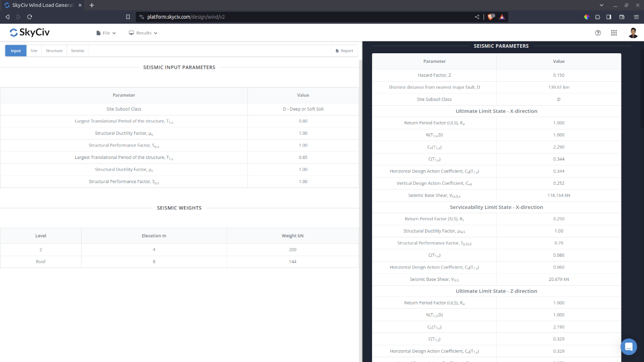Click the page reload icon
The height and width of the screenshot is (362, 644).
click(x=30, y=17)
